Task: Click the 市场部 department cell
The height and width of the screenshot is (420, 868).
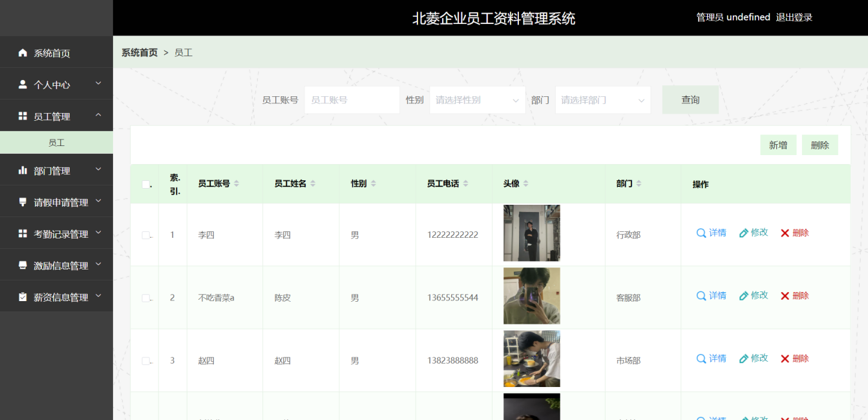Action: (628, 361)
